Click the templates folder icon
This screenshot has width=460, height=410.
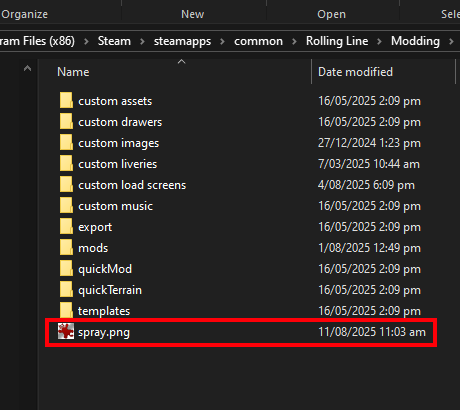[x=66, y=310]
